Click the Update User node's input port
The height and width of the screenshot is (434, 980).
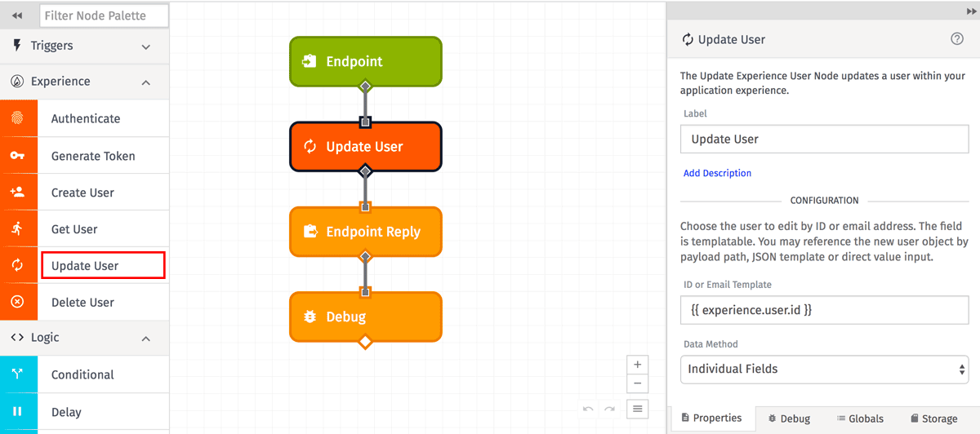[x=366, y=122]
